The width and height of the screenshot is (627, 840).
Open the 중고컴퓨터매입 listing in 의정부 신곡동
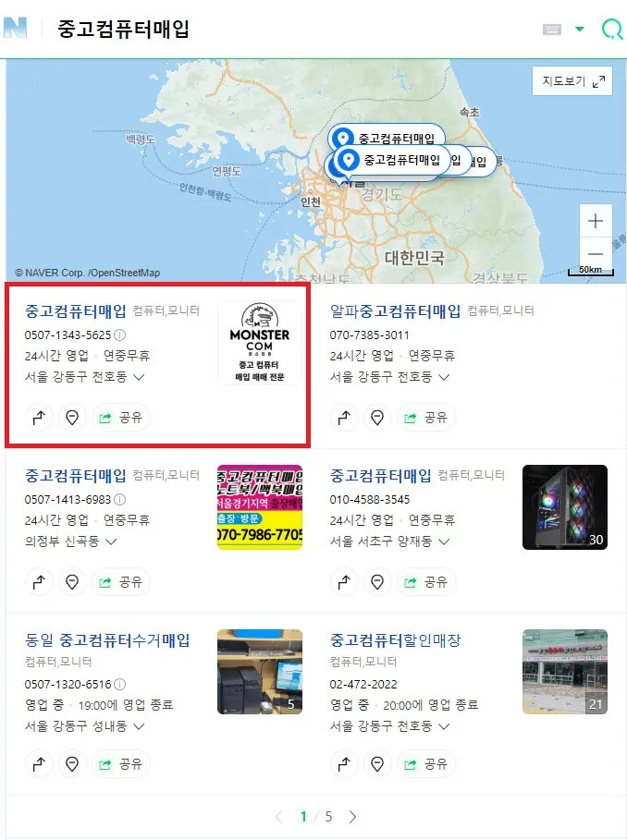pos(76,476)
